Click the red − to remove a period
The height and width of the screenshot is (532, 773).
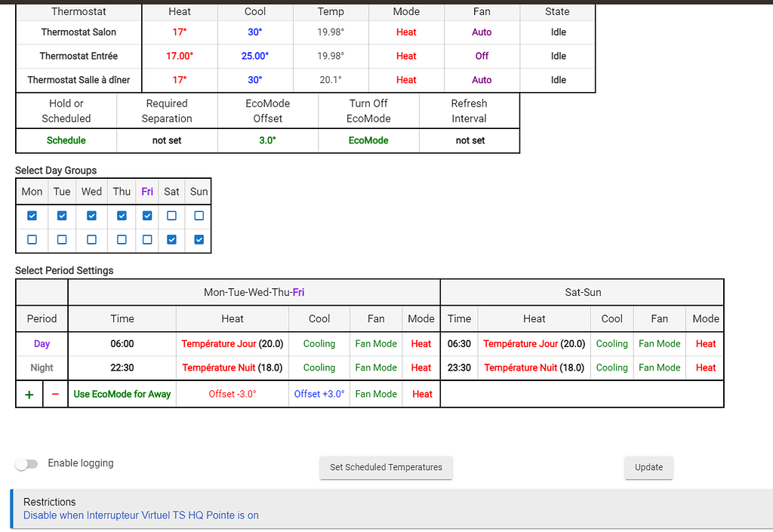(54, 393)
